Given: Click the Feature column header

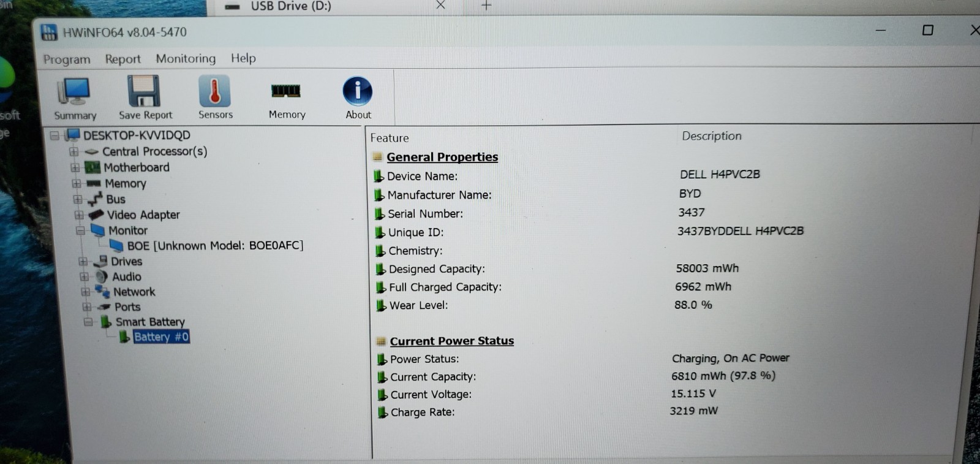Looking at the screenshot, I should coord(390,138).
